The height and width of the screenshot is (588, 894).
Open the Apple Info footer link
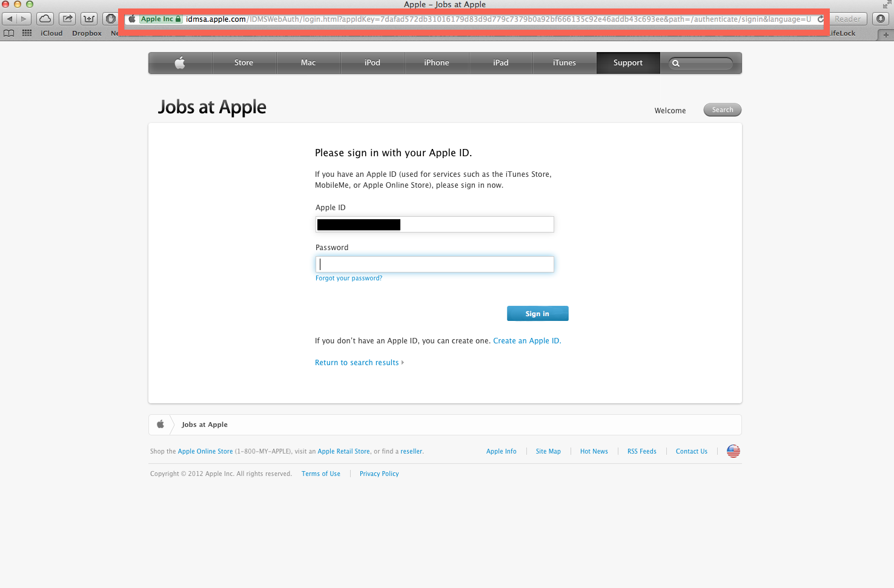(x=502, y=451)
